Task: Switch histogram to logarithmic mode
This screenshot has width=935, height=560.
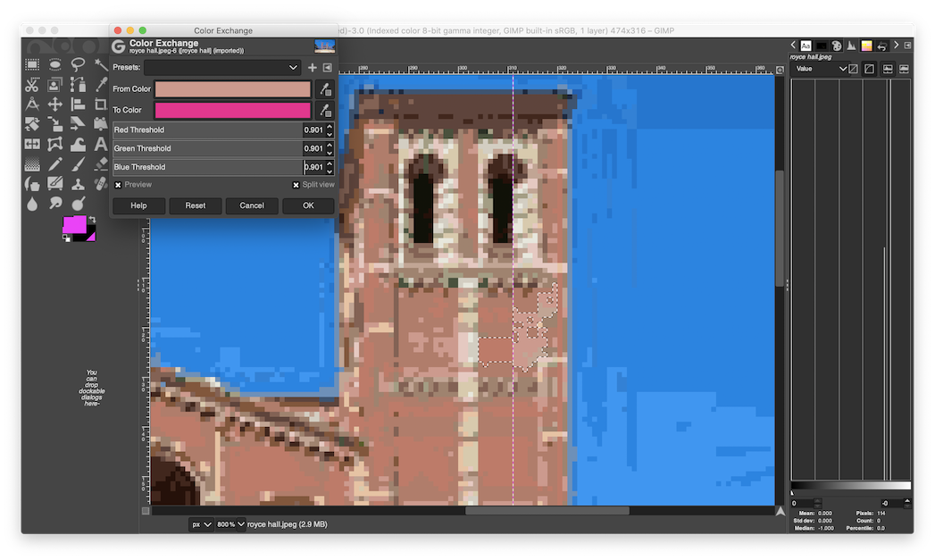Action: 869,69
